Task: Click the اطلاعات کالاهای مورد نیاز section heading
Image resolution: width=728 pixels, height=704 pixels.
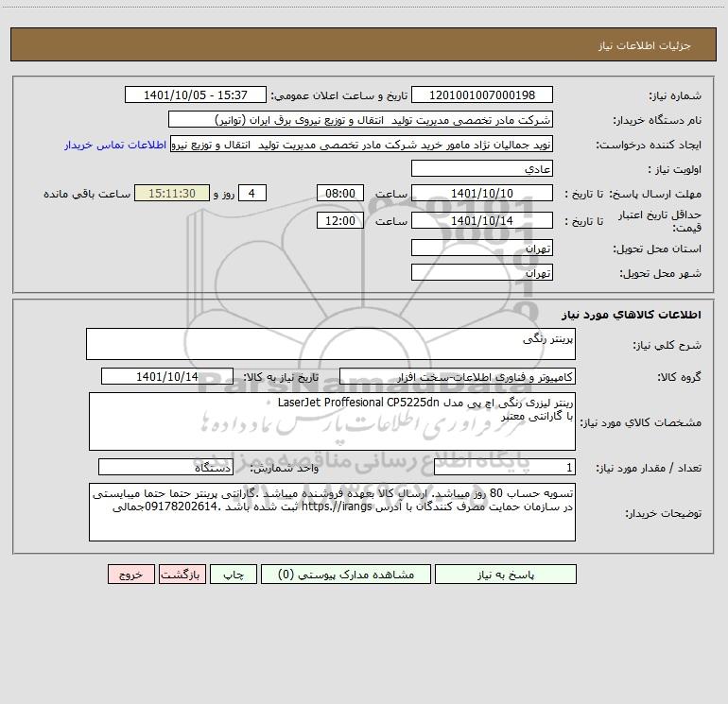Action: [632, 315]
